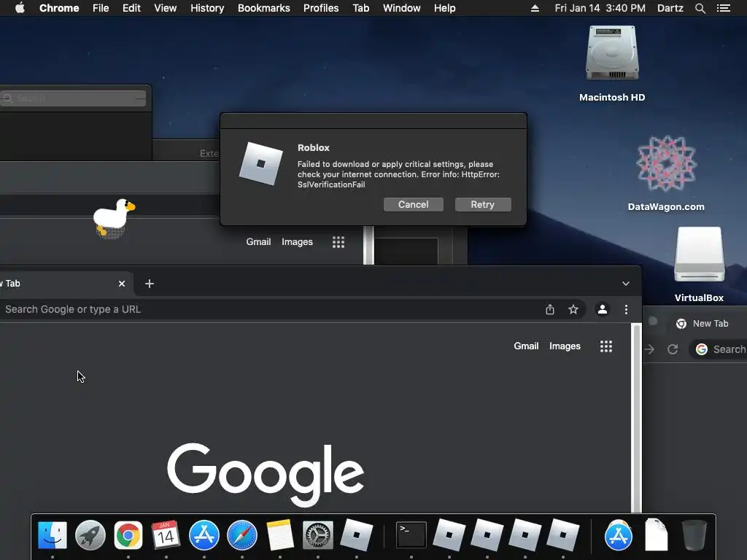
Task: Open the Trash in the Dock
Action: click(x=694, y=535)
